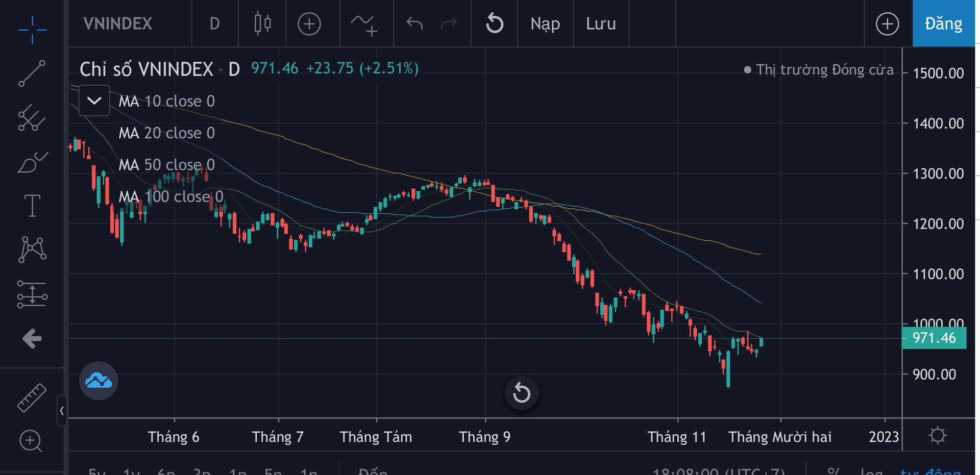Open the Lưu menu item

click(x=601, y=23)
